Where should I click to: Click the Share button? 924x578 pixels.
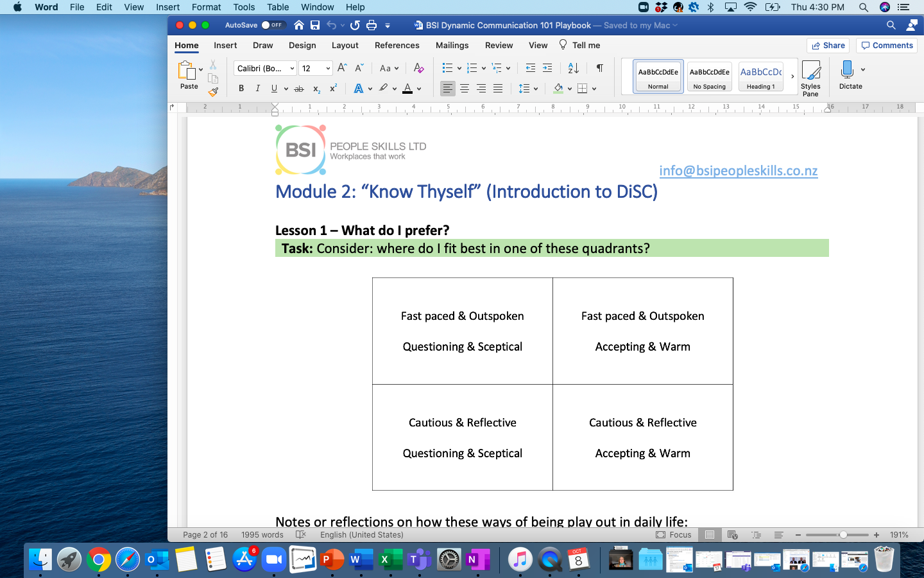click(828, 45)
